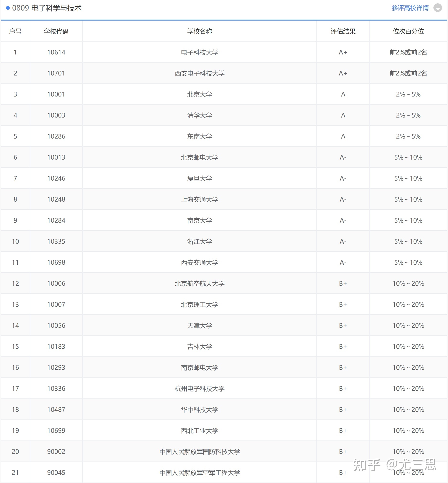Click school code 10286
Screen dimensions: 448x483
pyautogui.click(x=56, y=136)
